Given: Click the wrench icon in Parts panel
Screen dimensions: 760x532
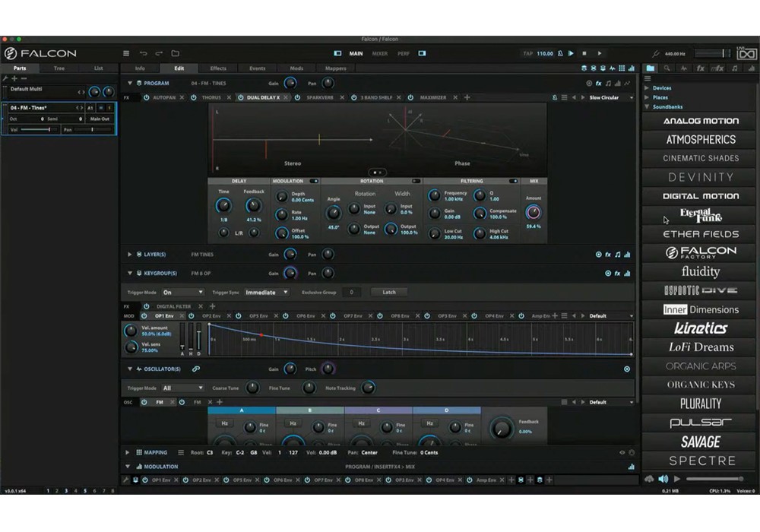Looking at the screenshot, I should pyautogui.click(x=5, y=78).
